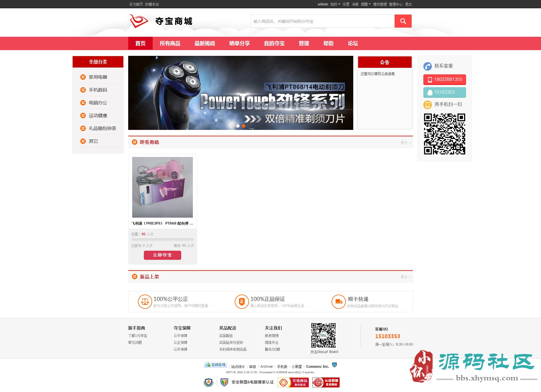Click the 收藏本站 link
541x392 pixels.
[x=152, y=4]
